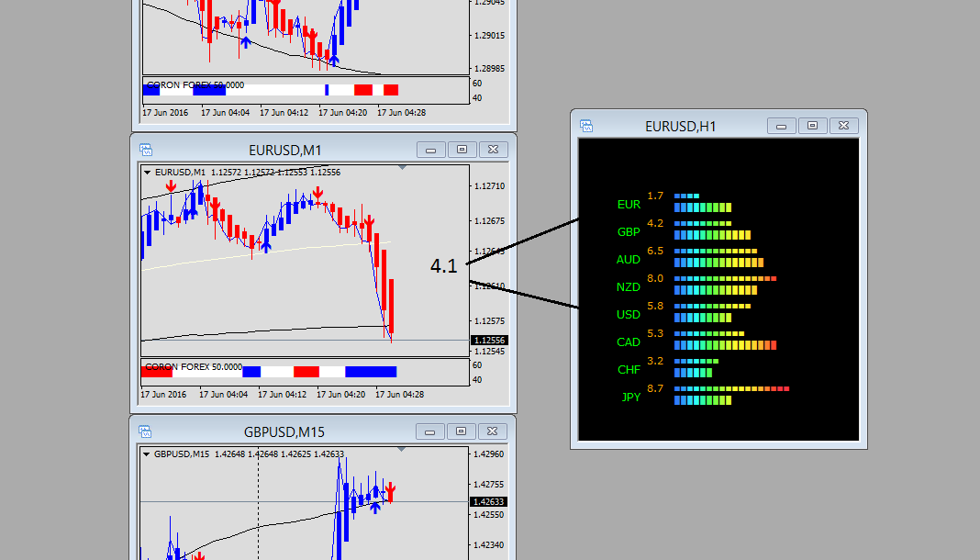Click 17 Jun 04:20 time label in topmost chart
The height and width of the screenshot is (560, 980).
(x=342, y=113)
